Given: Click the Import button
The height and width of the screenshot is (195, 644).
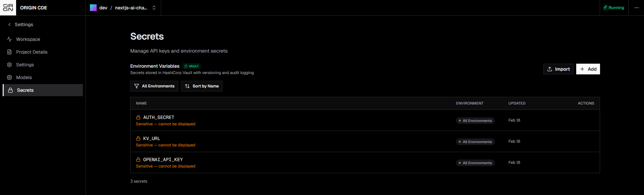Looking at the screenshot, I should (x=558, y=69).
